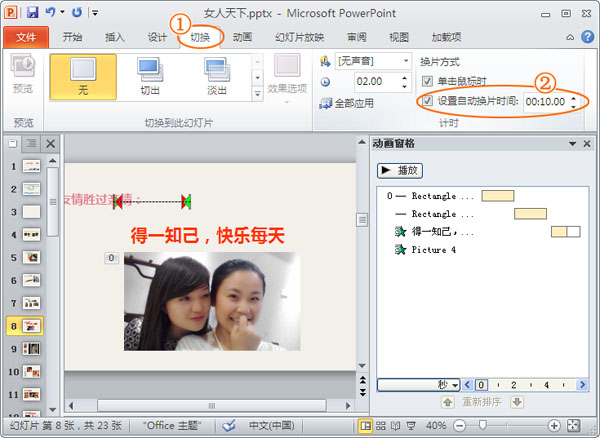Image resolution: width=600 pixels, height=438 pixels.
Task: Close the slide thumbnail pane
Action: (x=51, y=144)
